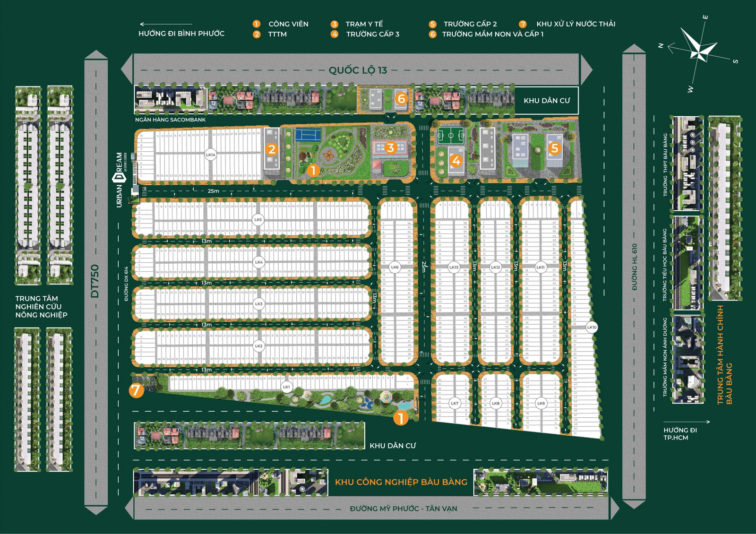Click the LK5 block label
This screenshot has width=756, height=534.
click(x=258, y=220)
